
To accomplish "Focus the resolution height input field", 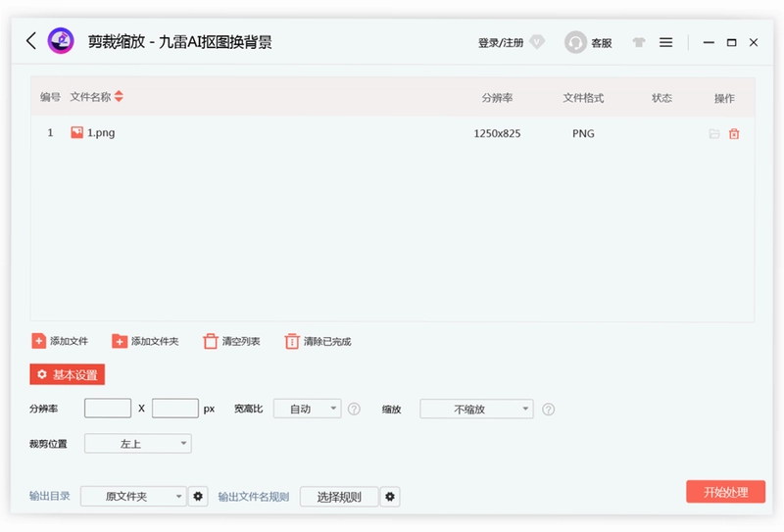I will [175, 408].
